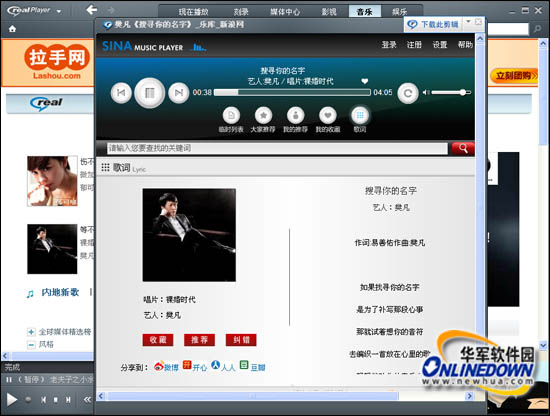Switch to the 影视 tab
This screenshot has height=416, width=550.
pos(329,12)
